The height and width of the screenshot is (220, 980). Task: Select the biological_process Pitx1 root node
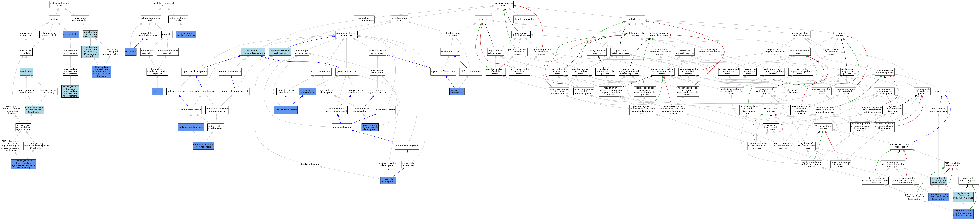(x=504, y=5)
